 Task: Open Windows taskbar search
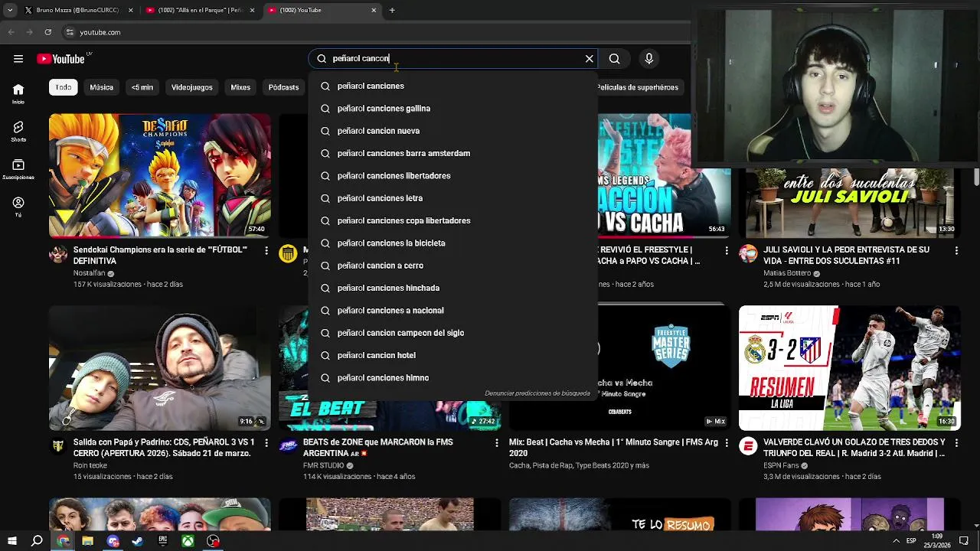(x=37, y=541)
